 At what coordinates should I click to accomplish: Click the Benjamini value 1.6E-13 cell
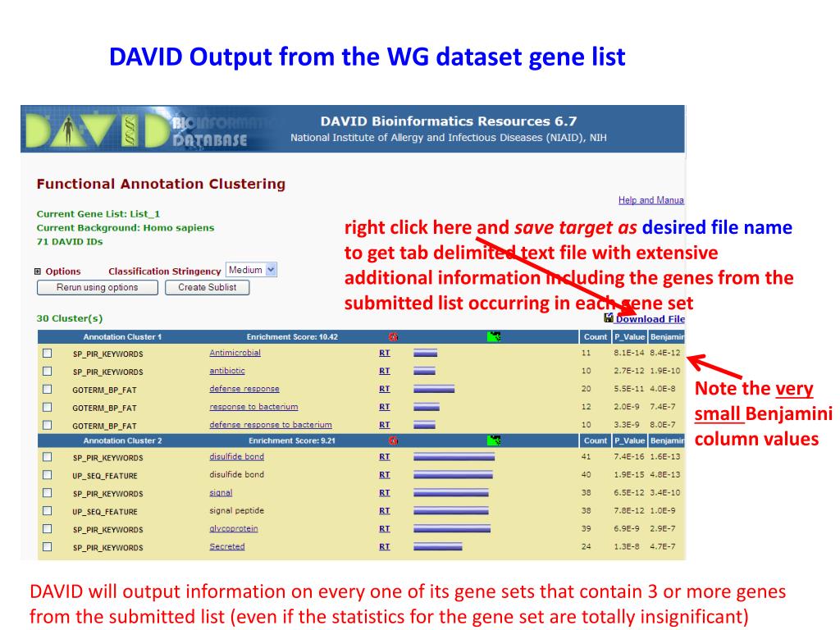pos(664,457)
